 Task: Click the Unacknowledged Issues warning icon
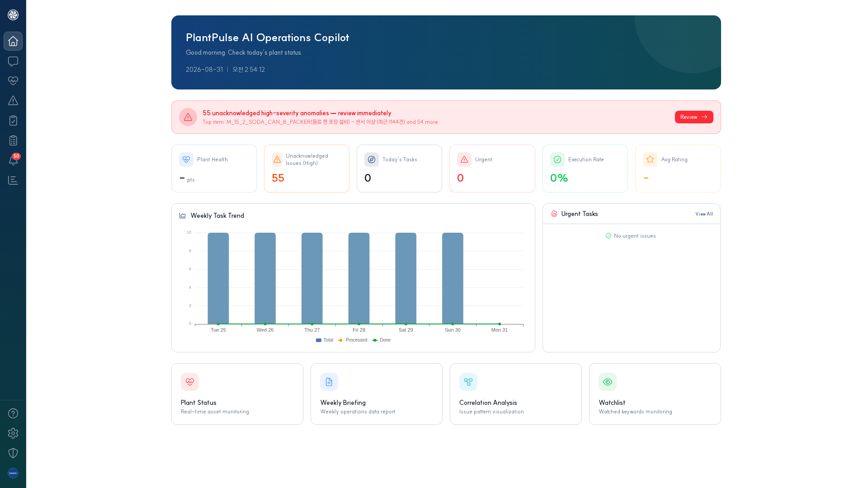(277, 160)
